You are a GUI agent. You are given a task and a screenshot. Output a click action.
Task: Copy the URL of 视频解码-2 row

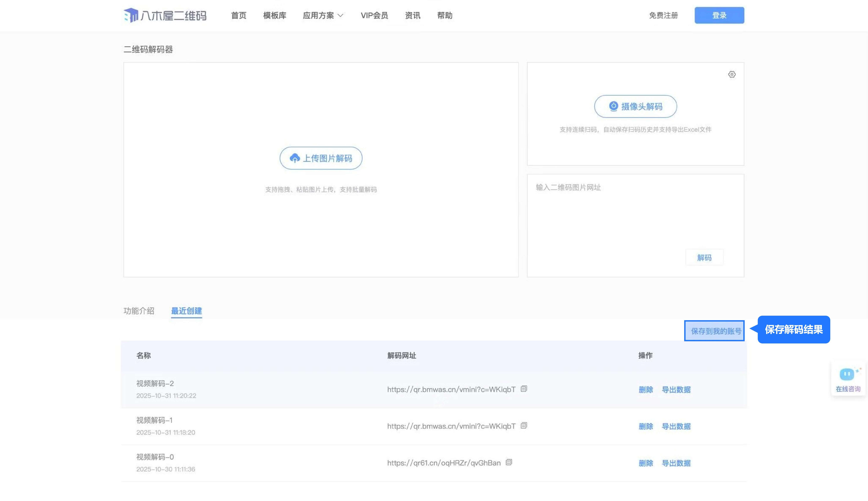coord(523,389)
